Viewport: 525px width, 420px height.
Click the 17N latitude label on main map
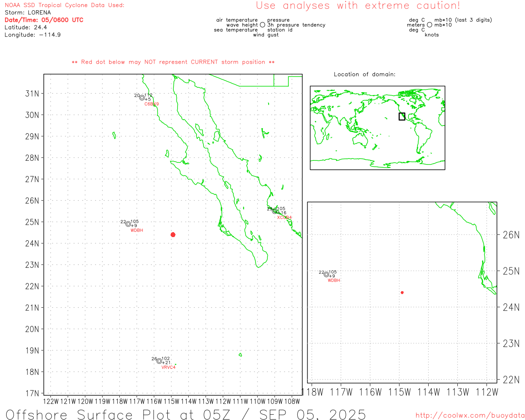[x=32, y=393]
